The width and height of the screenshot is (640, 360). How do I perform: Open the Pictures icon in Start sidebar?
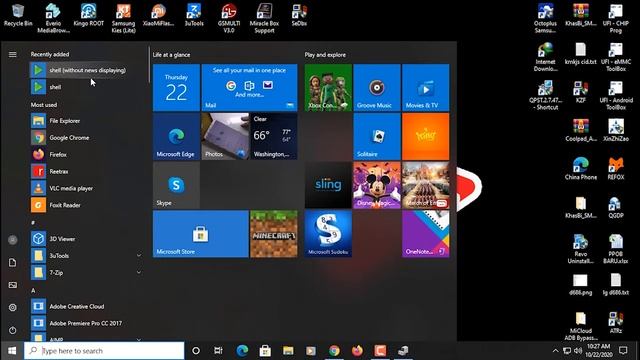(13, 285)
